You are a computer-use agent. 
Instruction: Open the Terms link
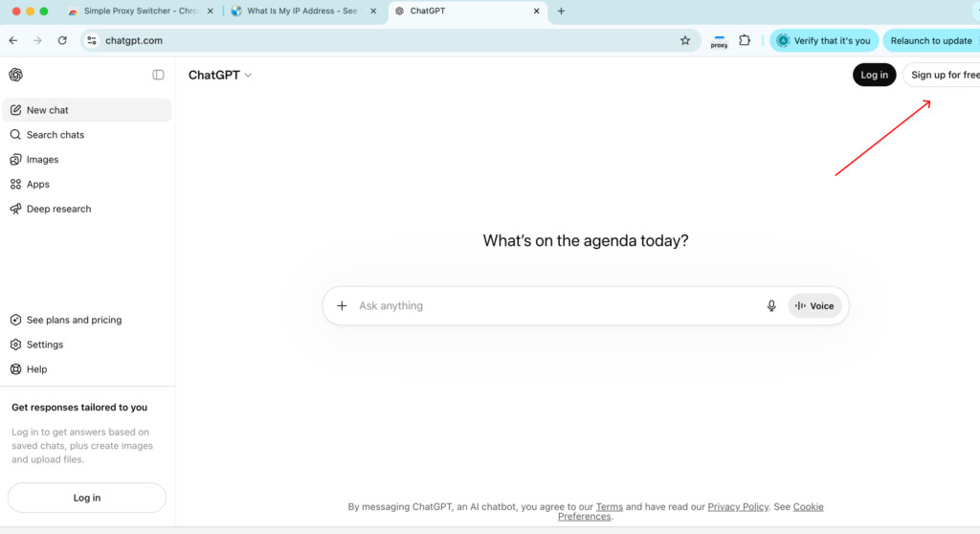609,507
